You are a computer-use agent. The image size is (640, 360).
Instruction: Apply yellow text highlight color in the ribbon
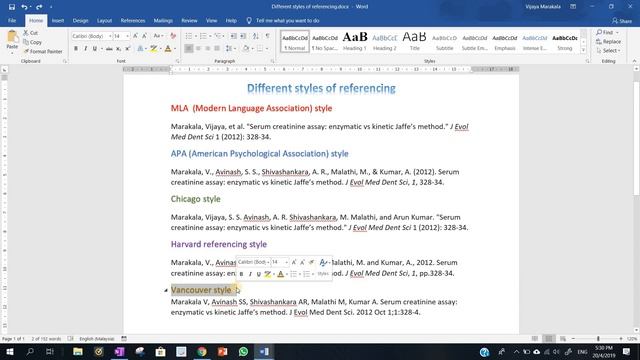(153, 49)
